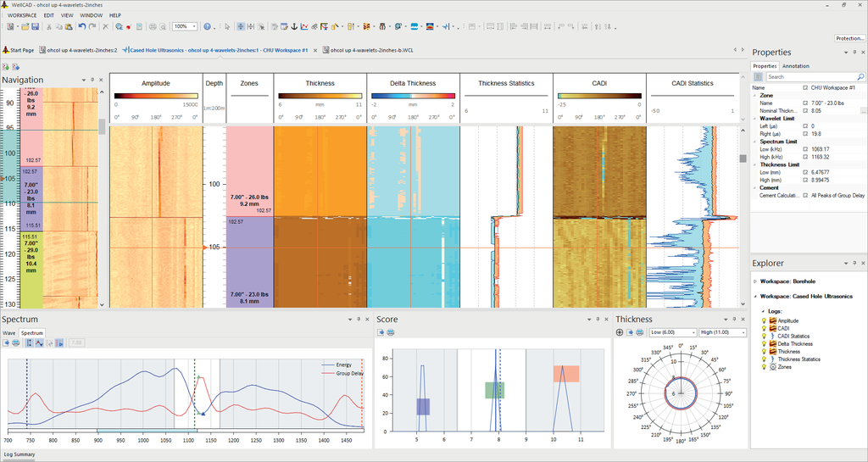Open the Annotation tab in Properties
This screenshot has height=462, width=868.
[x=795, y=66]
